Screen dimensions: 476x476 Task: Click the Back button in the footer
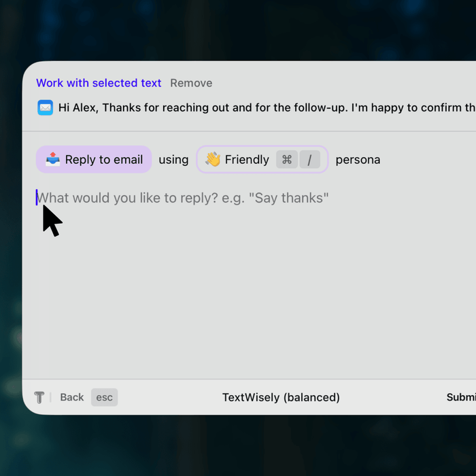(x=71, y=397)
